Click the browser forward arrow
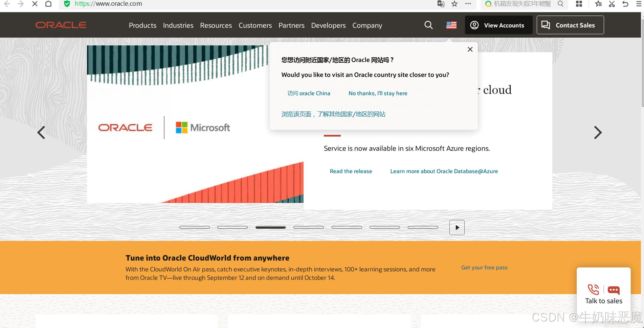The width and height of the screenshot is (644, 328). pyautogui.click(x=21, y=4)
